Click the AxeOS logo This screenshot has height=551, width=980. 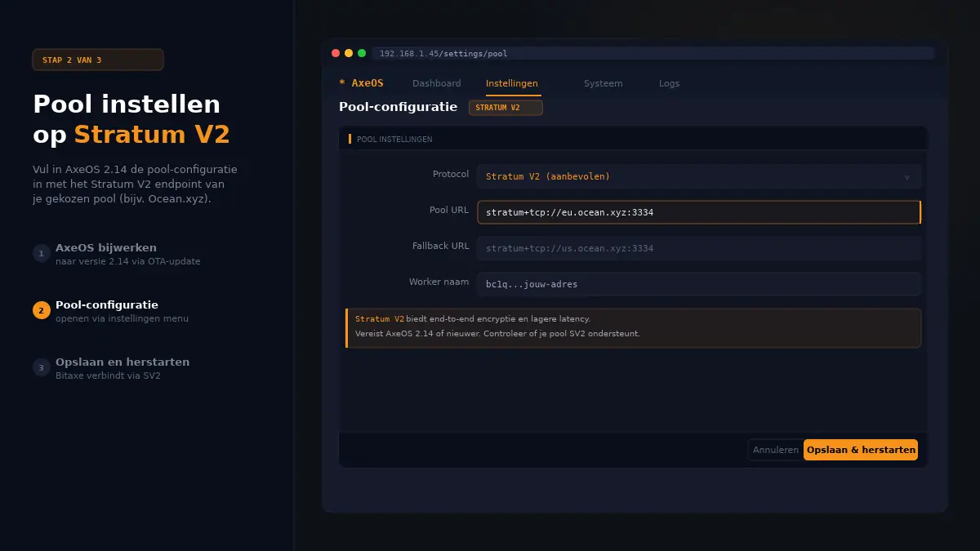point(361,83)
